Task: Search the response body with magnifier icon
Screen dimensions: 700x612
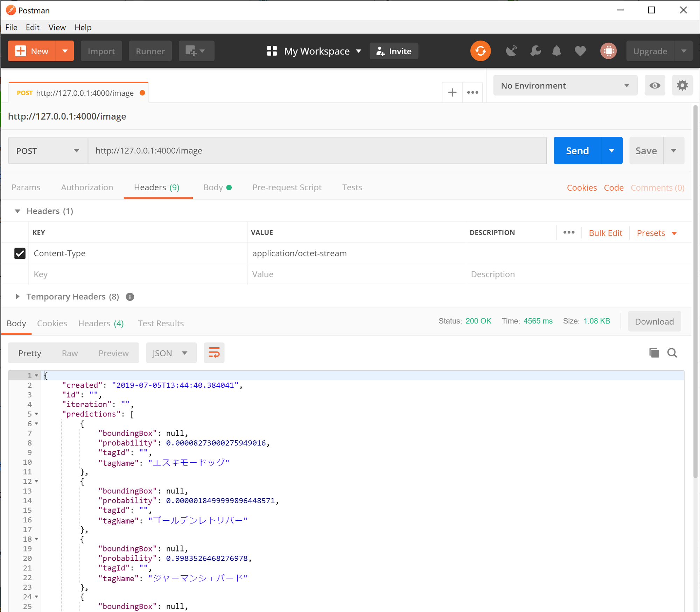Action: pyautogui.click(x=672, y=353)
